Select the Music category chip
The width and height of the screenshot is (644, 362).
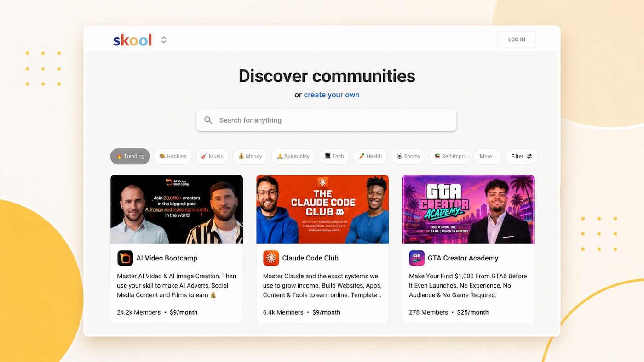[212, 156]
